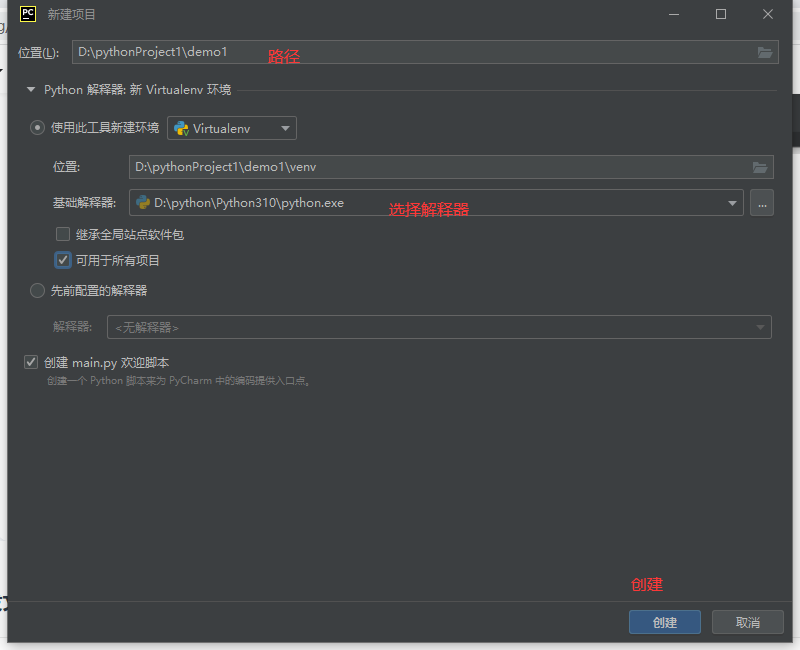Select the 使用此工具新建环境 radio button
The image size is (800, 650).
pyautogui.click(x=37, y=128)
